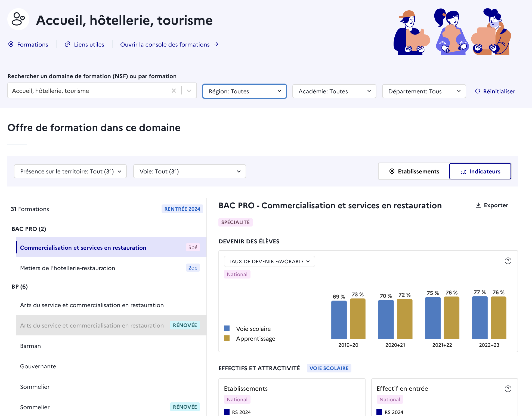Open the Académie: Toutes dropdown
532x416 pixels.
(x=334, y=91)
